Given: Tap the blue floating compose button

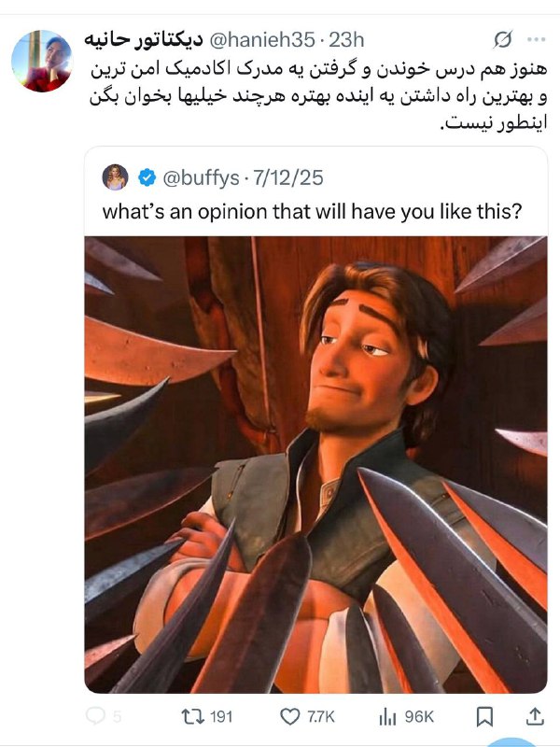Looking at the screenshot, I should point(512,742).
